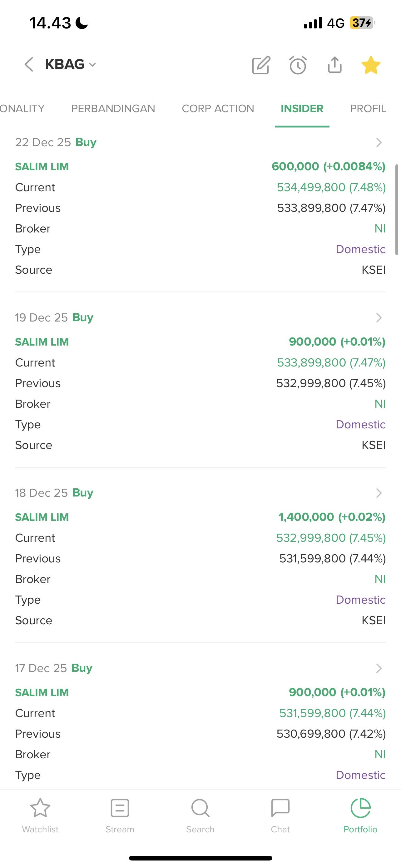Expand the 19 Dec 25 Buy entry chevron
The height and width of the screenshot is (868, 401).
pos(379,318)
